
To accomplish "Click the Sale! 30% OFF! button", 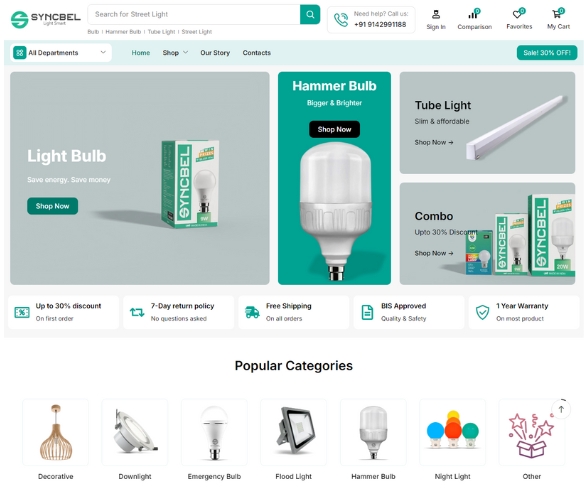I will click(547, 53).
